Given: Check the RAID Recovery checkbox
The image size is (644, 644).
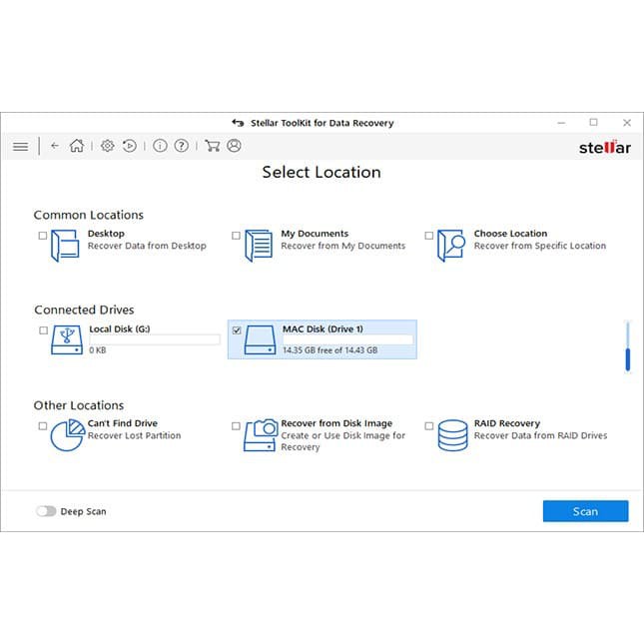Looking at the screenshot, I should coord(428,426).
